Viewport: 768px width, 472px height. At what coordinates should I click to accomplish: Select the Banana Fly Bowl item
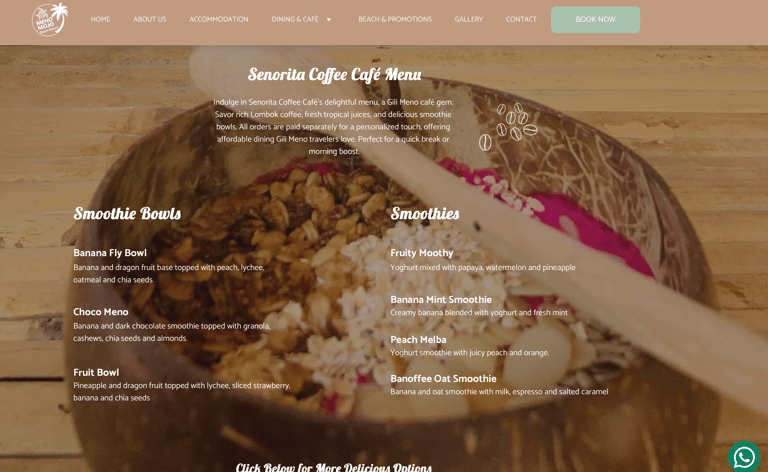pyautogui.click(x=110, y=253)
